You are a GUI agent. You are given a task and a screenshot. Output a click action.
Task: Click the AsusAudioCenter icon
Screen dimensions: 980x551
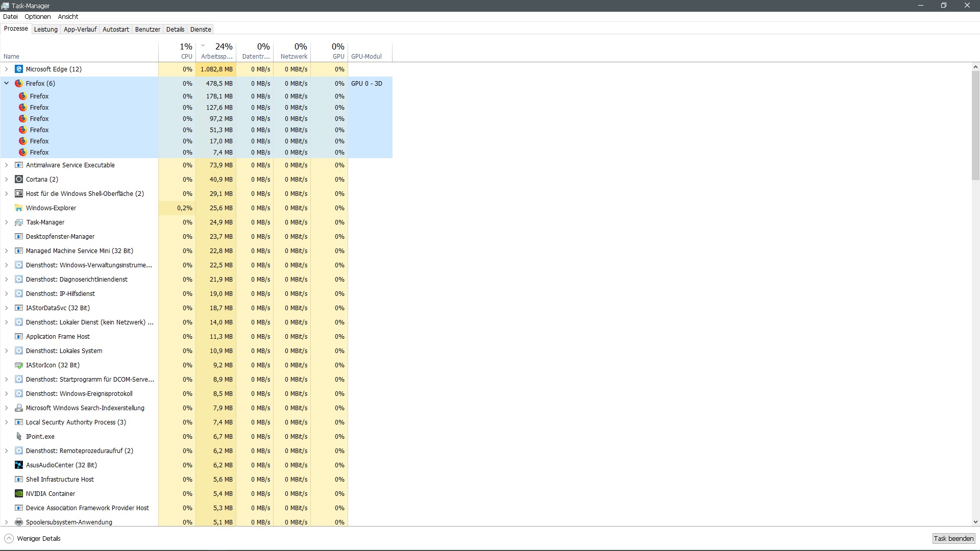(x=19, y=465)
